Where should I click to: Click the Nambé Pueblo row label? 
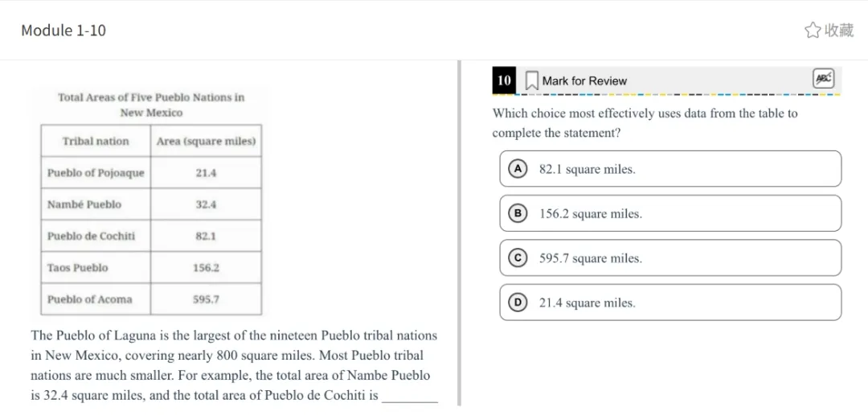[x=84, y=204]
